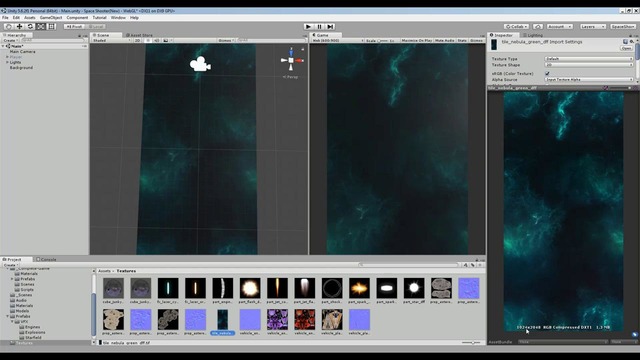This screenshot has width=640, height=360.
Task: Toggle Pivot/Center handle button
Action: pyautogui.click(x=74, y=27)
